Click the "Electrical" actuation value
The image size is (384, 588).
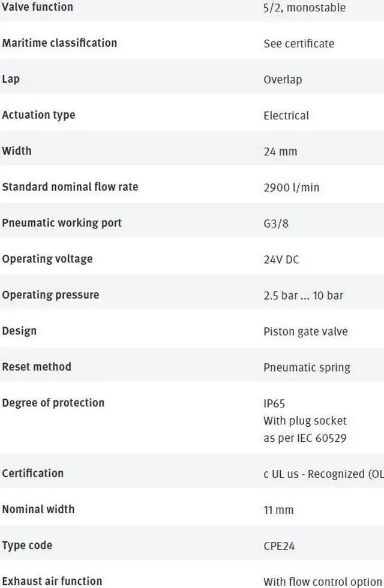[286, 115]
